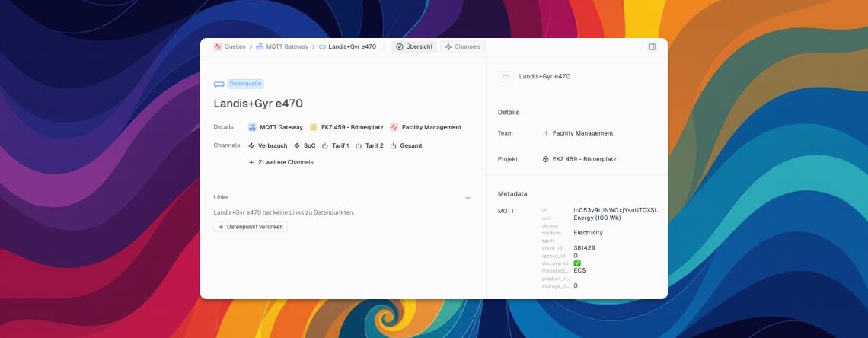Switch to the Channels tab
Viewport: 868px width, 338px height.
click(x=463, y=47)
